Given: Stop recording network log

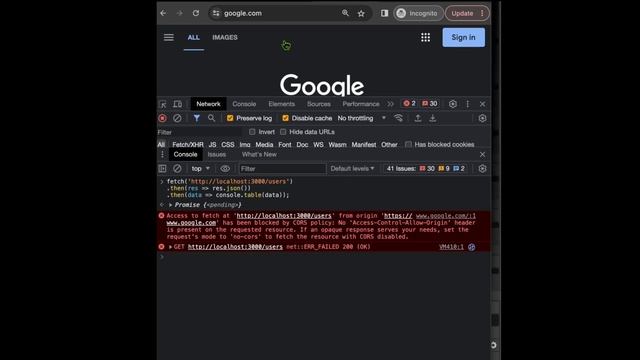Looking at the screenshot, I should (x=162, y=118).
